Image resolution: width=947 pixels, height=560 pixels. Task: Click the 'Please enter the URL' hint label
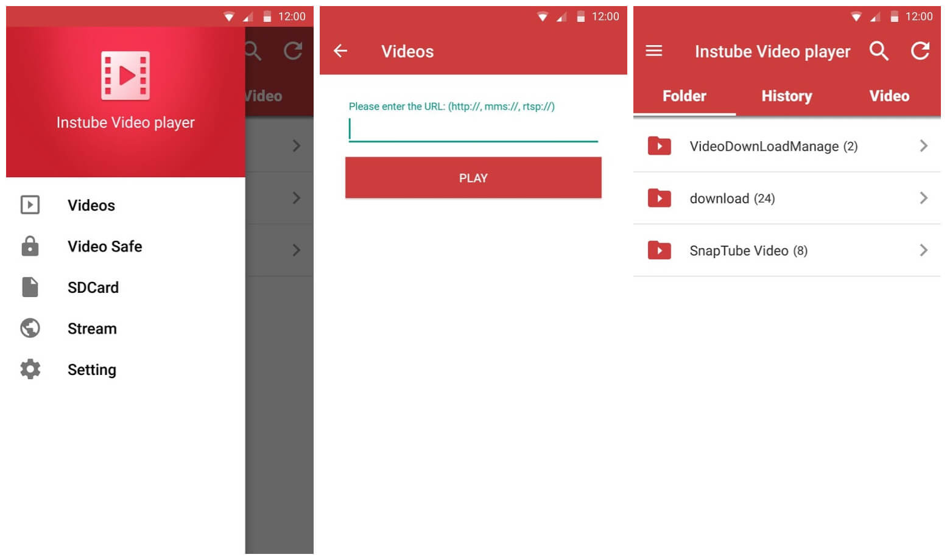[x=451, y=107]
